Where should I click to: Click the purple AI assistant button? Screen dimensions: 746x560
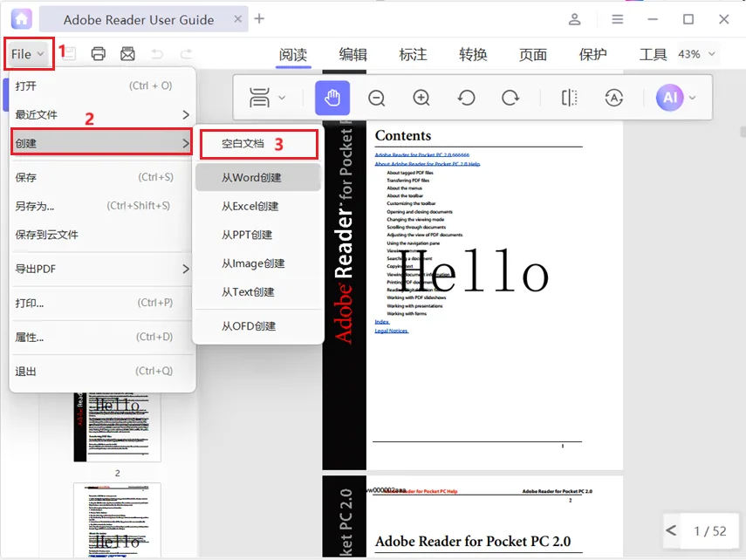click(669, 98)
